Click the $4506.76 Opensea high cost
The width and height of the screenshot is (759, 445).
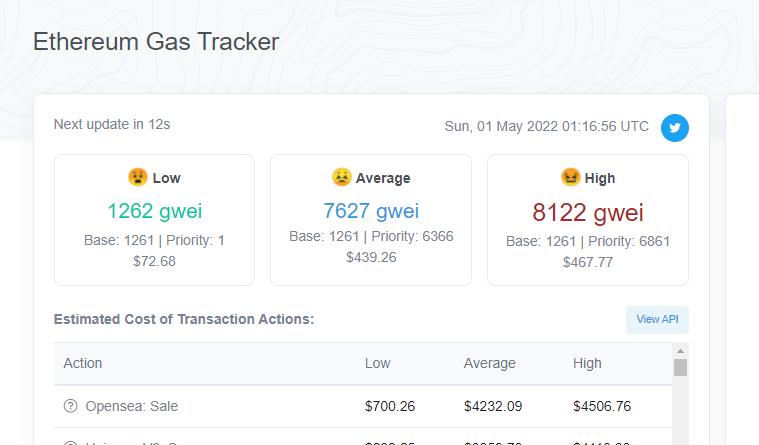pyautogui.click(x=602, y=406)
